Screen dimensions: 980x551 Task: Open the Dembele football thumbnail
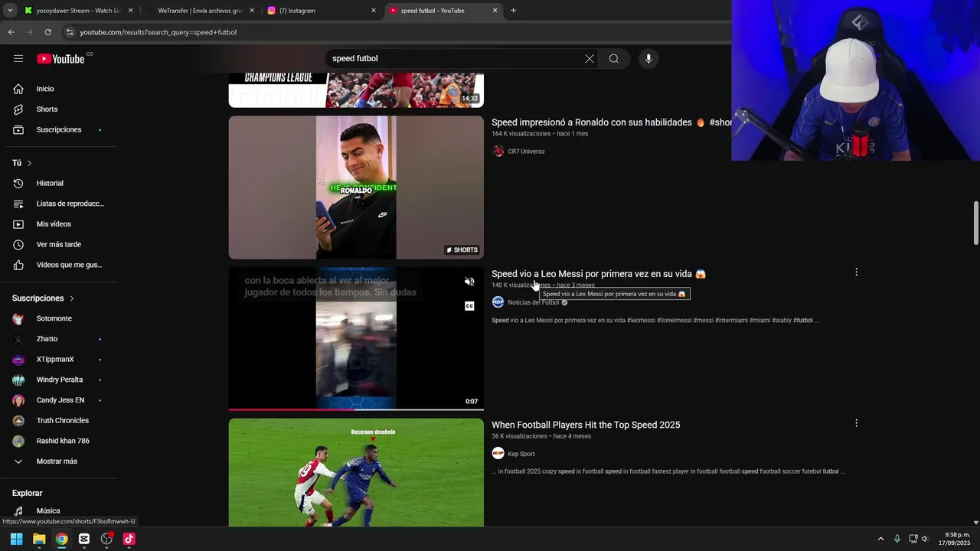(356, 472)
